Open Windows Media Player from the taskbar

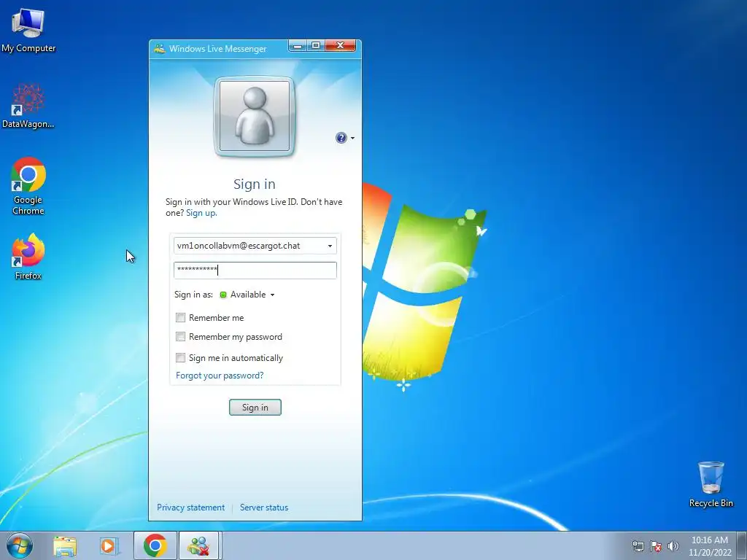coord(109,545)
